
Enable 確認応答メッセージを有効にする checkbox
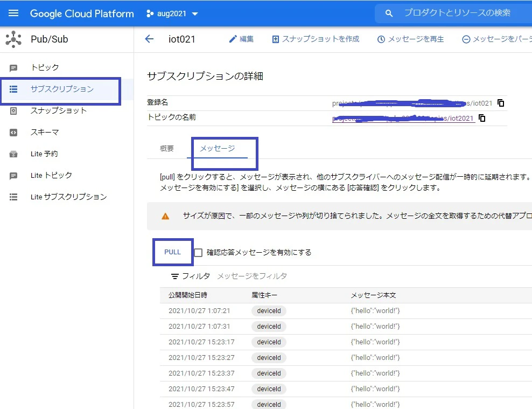click(x=198, y=253)
